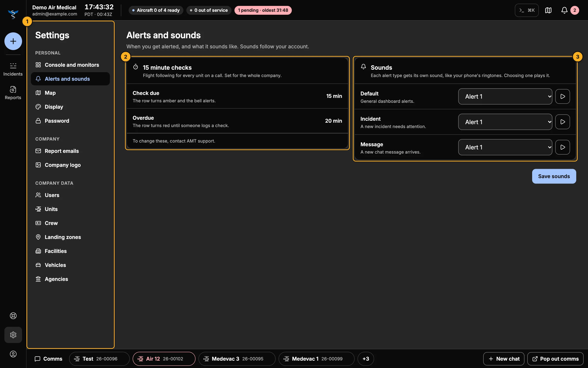Viewport: 588px width, 368px height.
Task: Click the New chat button
Action: point(504,359)
